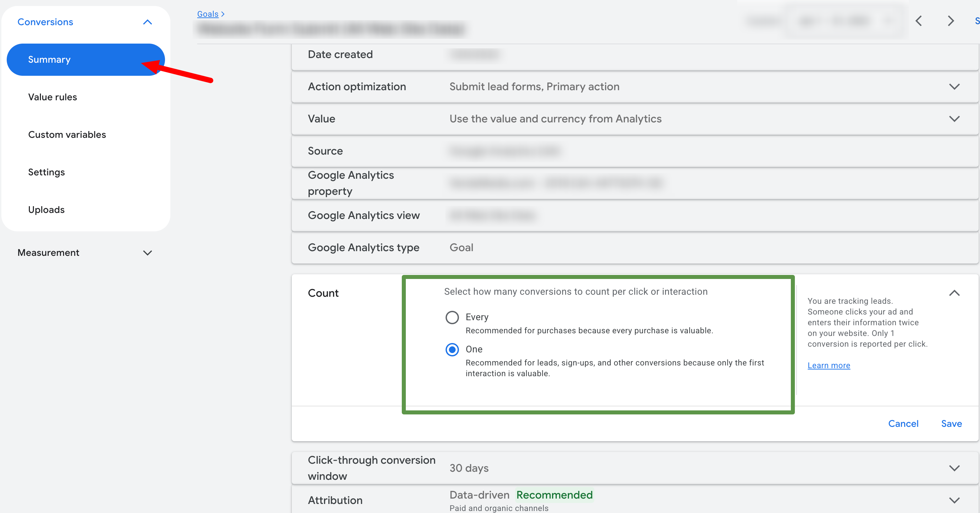Click the Goals breadcrumb link

[x=208, y=14]
